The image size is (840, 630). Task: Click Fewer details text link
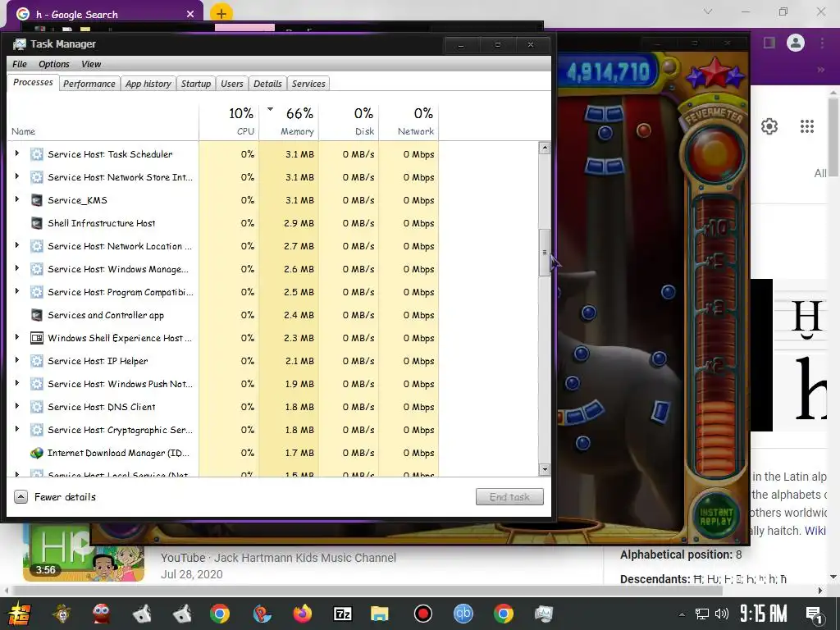coord(65,497)
